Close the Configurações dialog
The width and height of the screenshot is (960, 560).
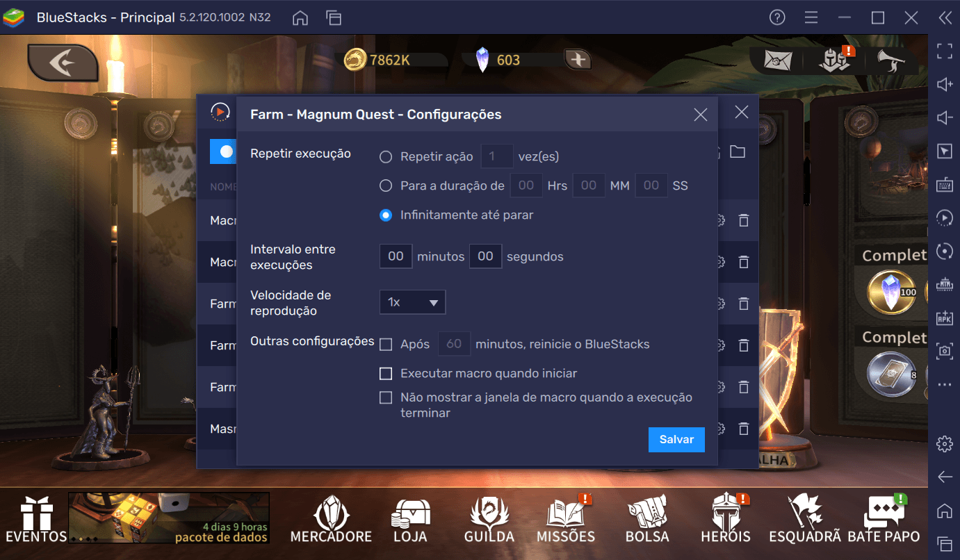click(x=701, y=115)
